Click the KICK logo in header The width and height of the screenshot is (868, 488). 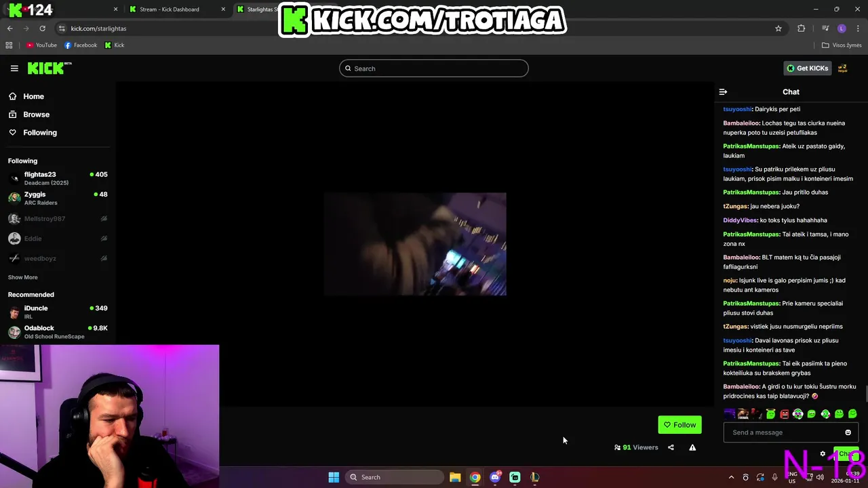(x=50, y=68)
